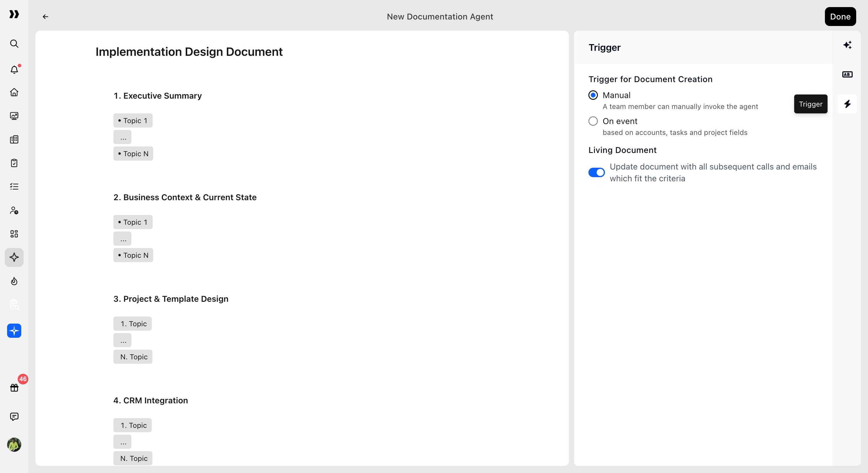Click N. Topic under CRM Integration

(133, 459)
